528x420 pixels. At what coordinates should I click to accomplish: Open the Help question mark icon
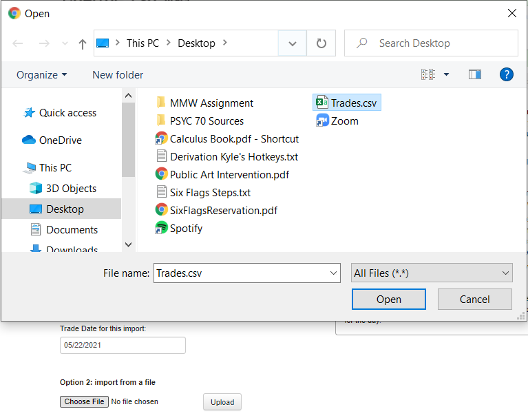coord(507,74)
